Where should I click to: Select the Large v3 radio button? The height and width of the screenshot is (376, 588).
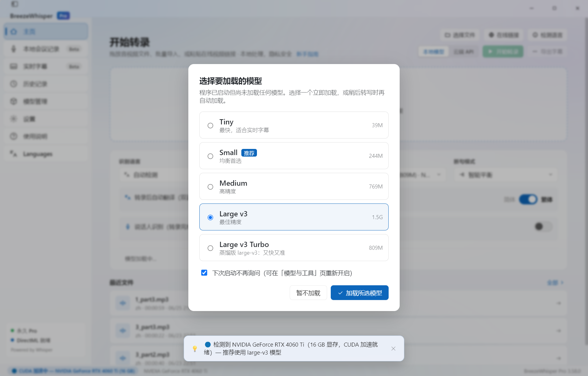(210, 217)
